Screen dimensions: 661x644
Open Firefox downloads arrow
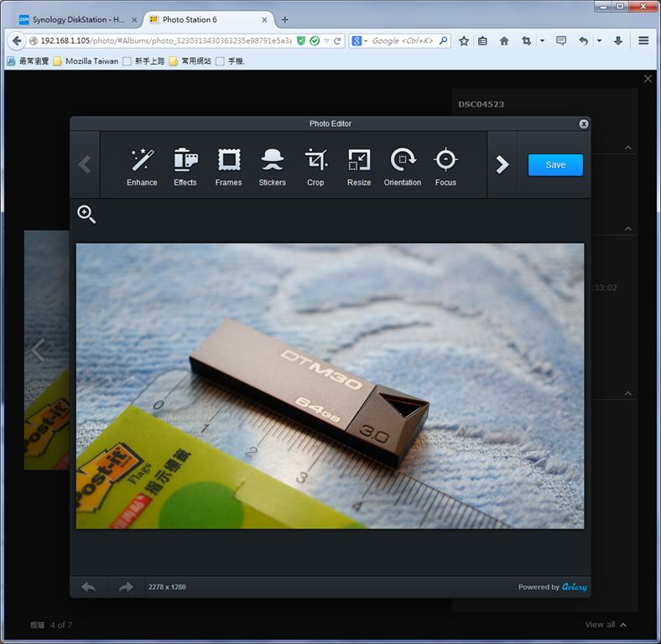coord(618,41)
